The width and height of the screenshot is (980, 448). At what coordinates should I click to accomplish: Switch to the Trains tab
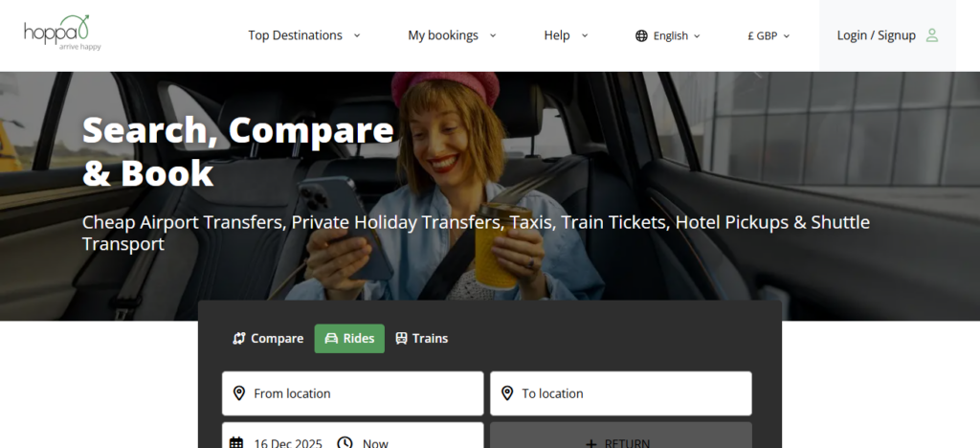(422, 339)
